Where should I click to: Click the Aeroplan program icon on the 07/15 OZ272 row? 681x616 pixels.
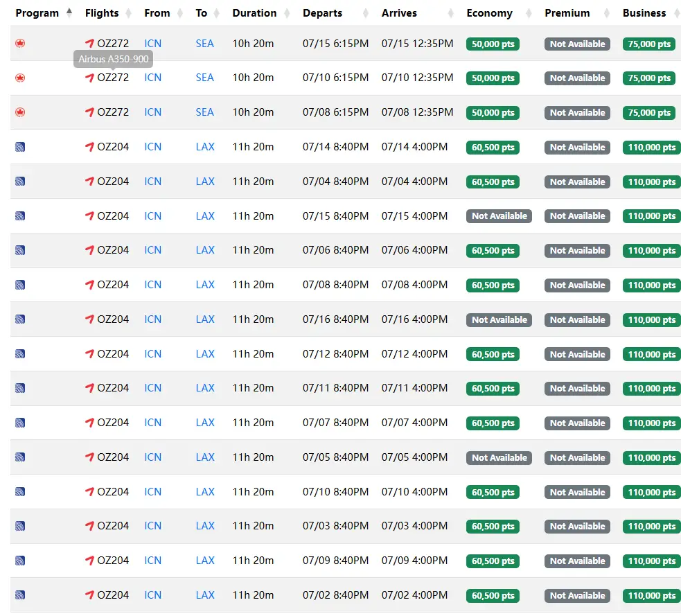(x=20, y=44)
